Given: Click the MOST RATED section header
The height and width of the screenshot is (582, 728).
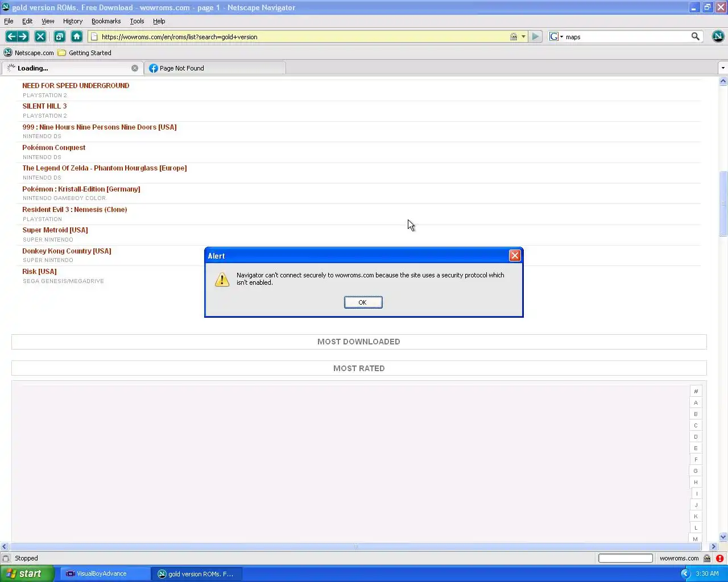Looking at the screenshot, I should 359,368.
